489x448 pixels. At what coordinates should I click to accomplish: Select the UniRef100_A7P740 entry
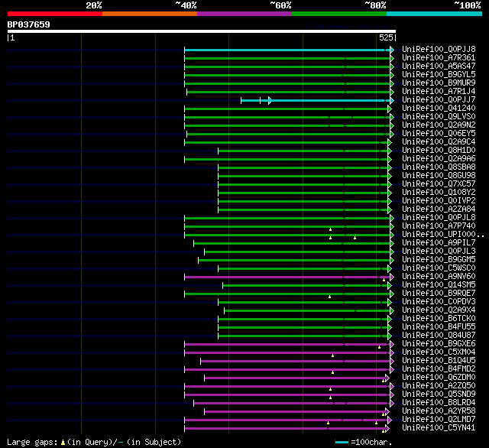coord(439,226)
